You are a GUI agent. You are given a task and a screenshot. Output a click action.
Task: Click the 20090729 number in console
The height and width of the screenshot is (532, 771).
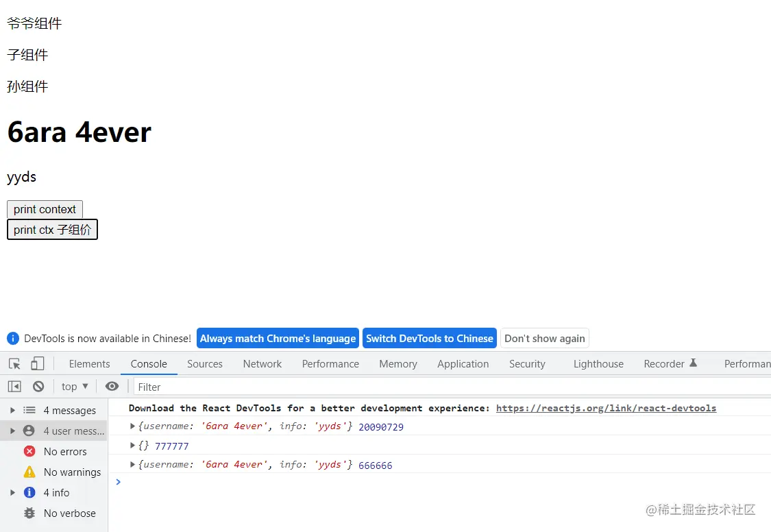381,427
